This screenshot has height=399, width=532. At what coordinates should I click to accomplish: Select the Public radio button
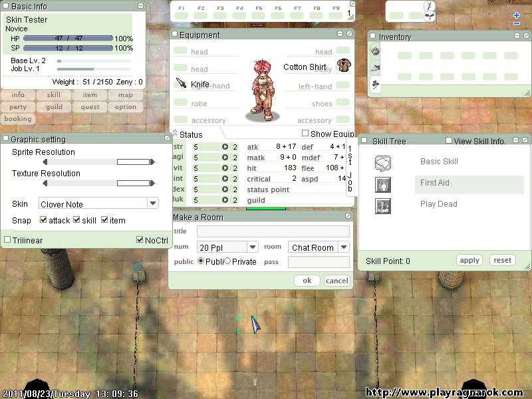click(x=201, y=261)
